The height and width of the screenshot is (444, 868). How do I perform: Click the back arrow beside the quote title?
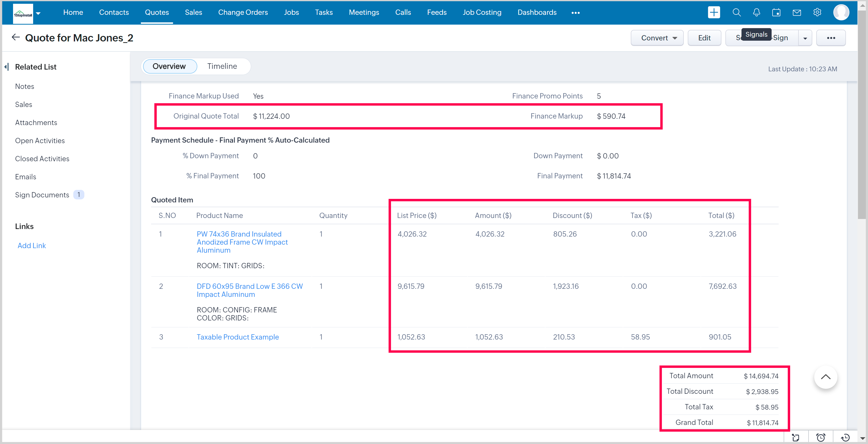coord(16,37)
